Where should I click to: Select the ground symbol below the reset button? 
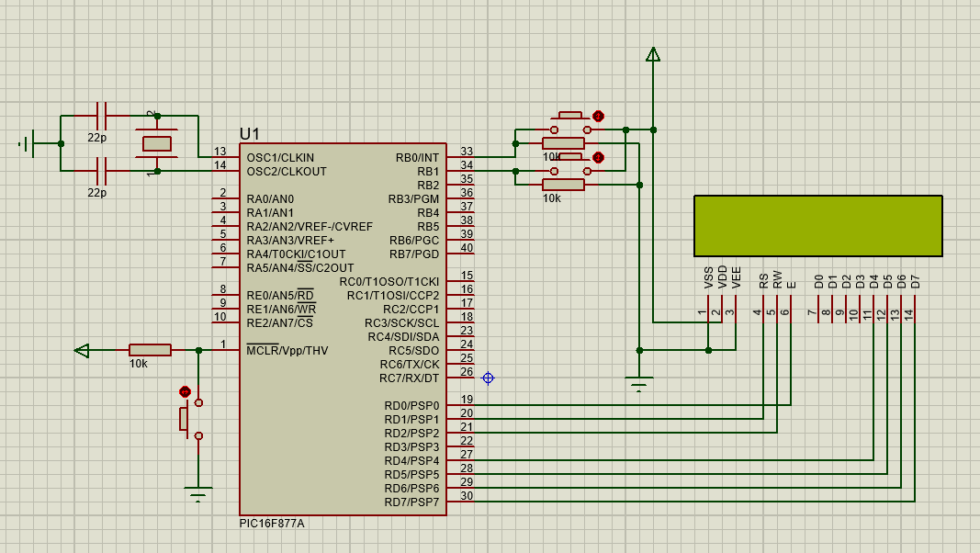coord(197,493)
